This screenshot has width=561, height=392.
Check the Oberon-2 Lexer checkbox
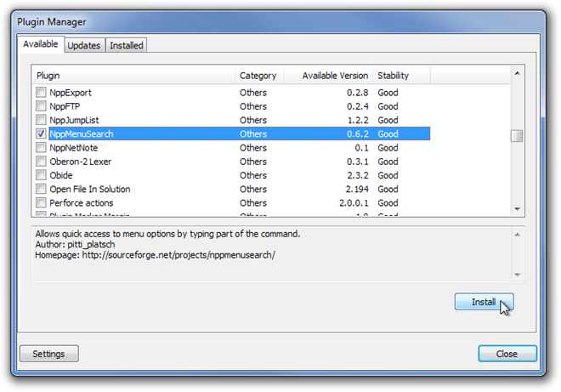tap(41, 162)
